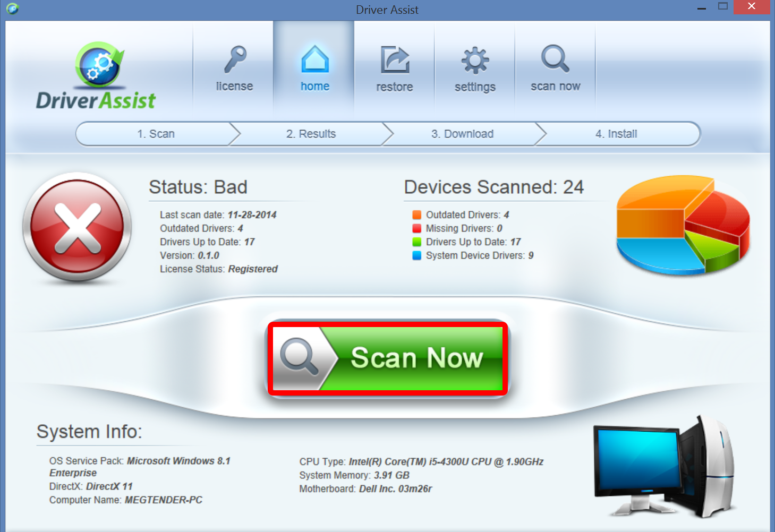Click 'Missing Drivers: 0' legend text
This screenshot has height=532, width=775.
click(464, 228)
